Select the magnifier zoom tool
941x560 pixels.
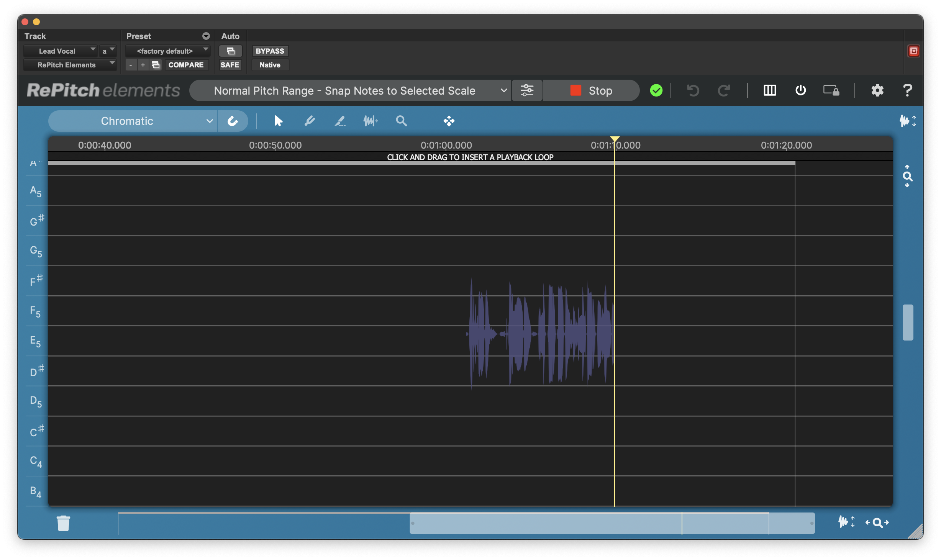click(401, 121)
